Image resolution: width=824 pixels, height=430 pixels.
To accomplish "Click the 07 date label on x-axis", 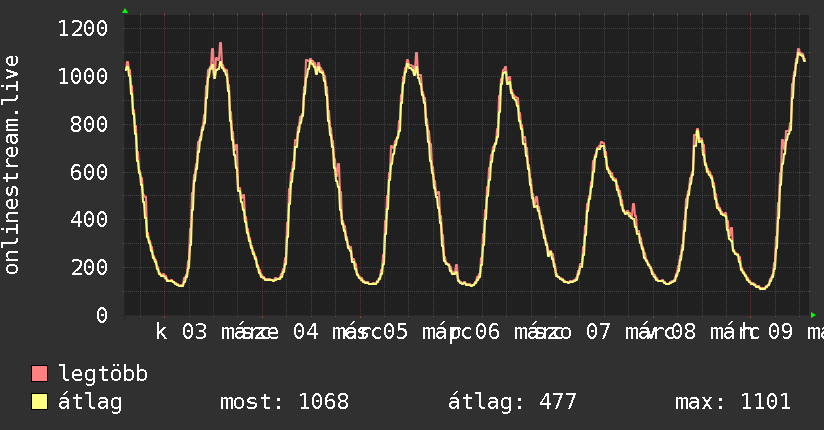I will (x=599, y=332).
